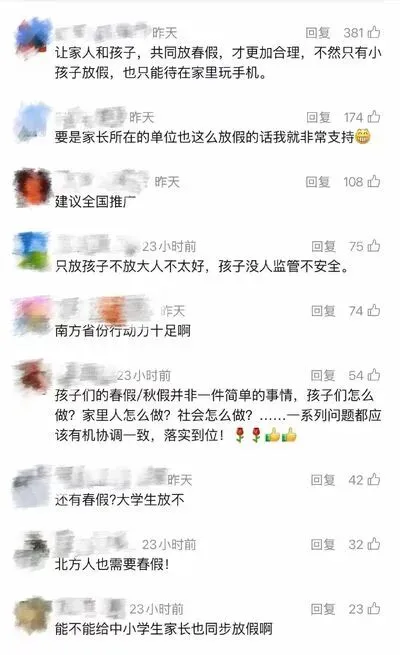
Task: Tap thumbs-up on the 174-like comment
Action: pos(374,117)
